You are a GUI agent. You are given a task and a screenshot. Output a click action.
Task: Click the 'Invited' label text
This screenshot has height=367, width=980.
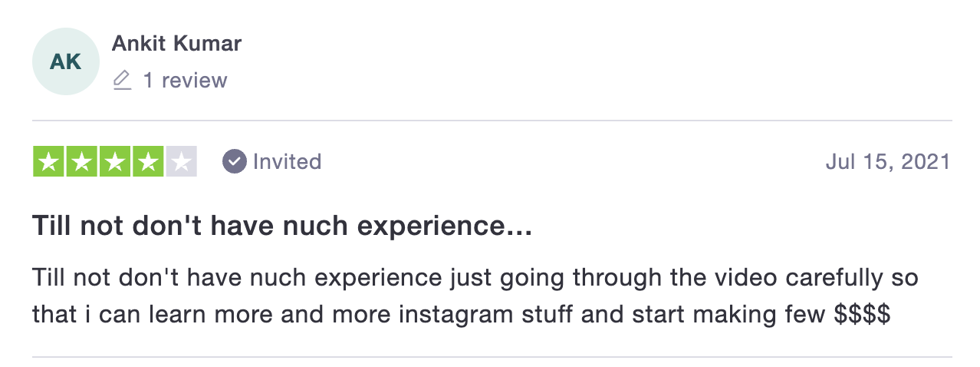click(x=287, y=162)
